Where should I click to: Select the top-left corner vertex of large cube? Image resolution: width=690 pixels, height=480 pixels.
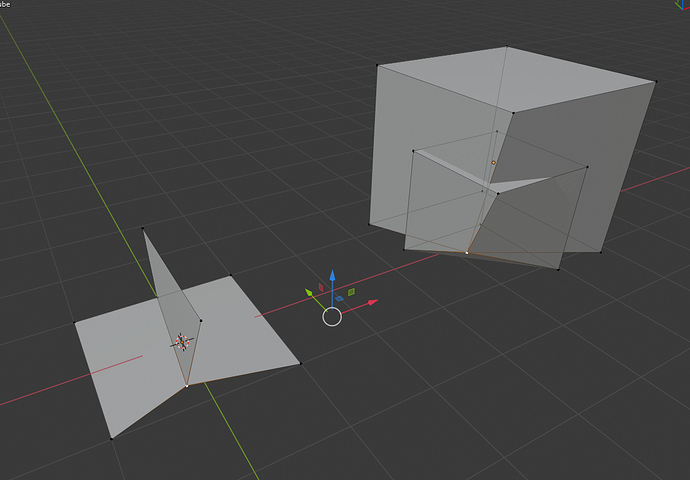pos(377,66)
